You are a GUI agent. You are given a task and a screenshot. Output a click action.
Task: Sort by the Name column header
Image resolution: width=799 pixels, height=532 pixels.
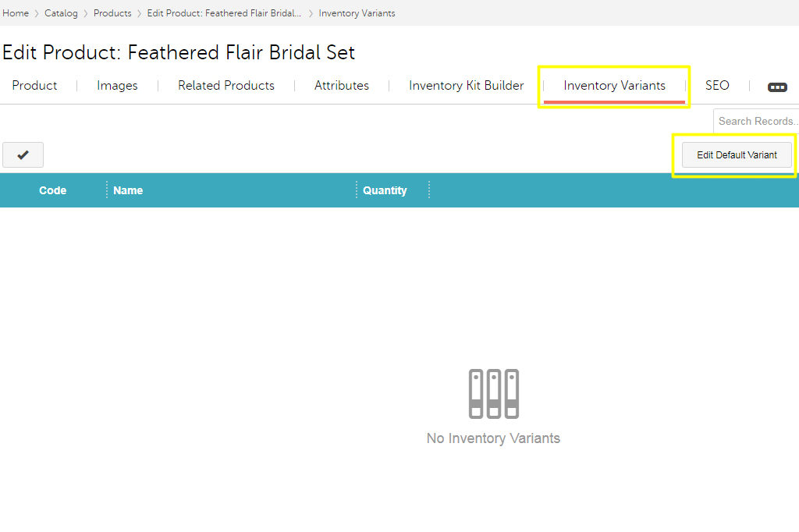(128, 190)
